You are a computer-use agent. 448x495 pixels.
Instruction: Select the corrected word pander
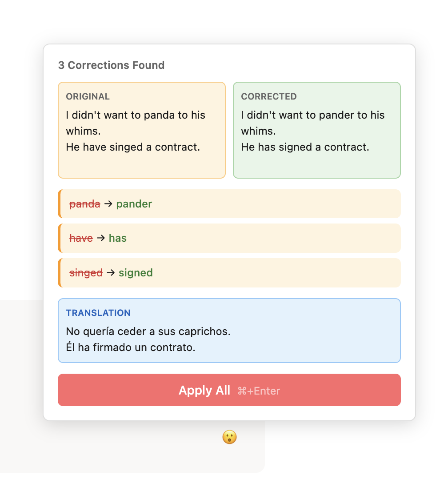[134, 204]
